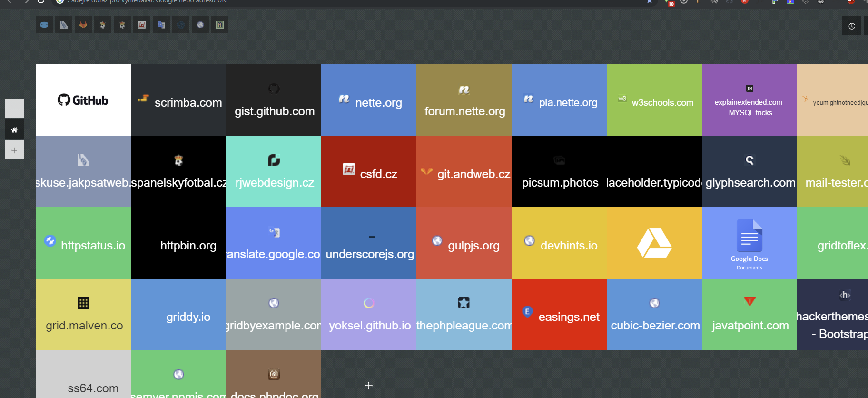Open the git.andweb.cz tile
Viewport: 868px width, 398px height.
464,171
